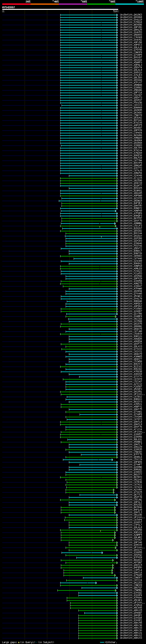Select the UniRef100_P42067 label
The height and width of the screenshot is (644, 146).
coord(131,95)
